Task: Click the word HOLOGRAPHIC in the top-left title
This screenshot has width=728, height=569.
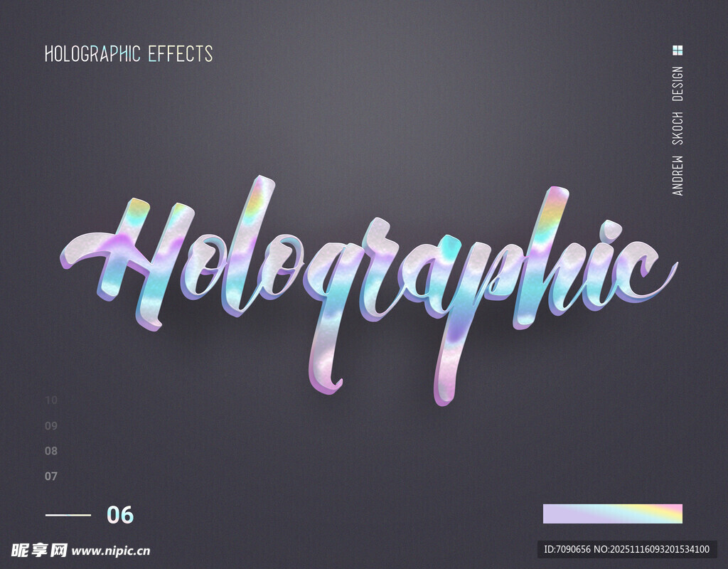Action: tap(92, 54)
